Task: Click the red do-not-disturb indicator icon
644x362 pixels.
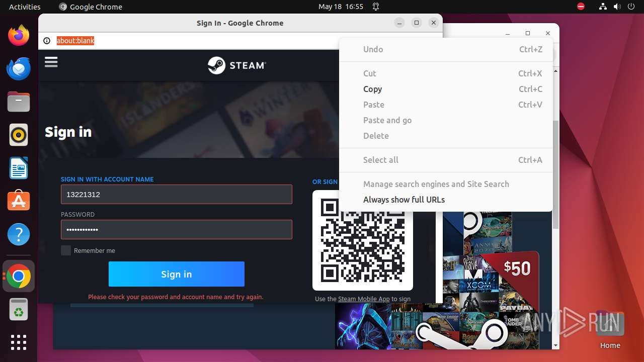Action: click(581, 7)
